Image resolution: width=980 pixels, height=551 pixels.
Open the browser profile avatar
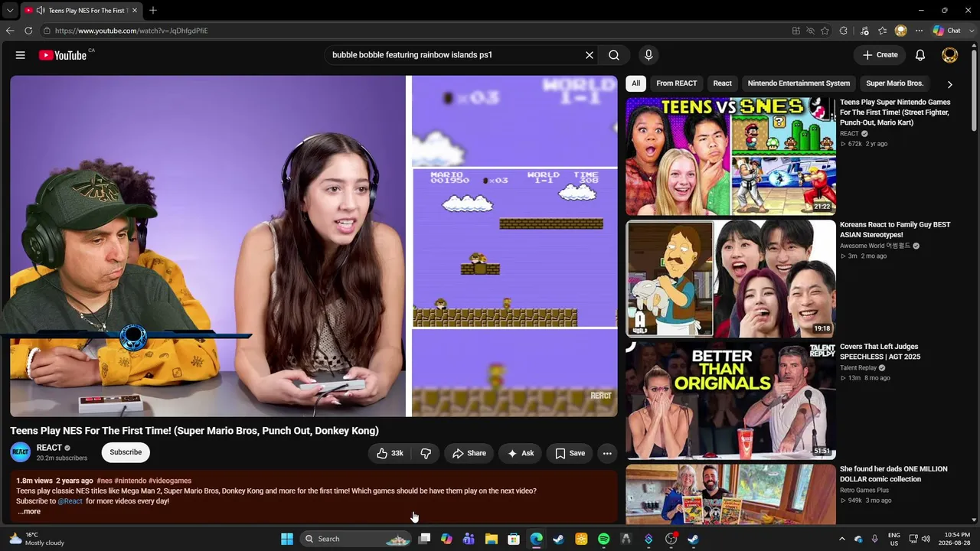(x=901, y=31)
